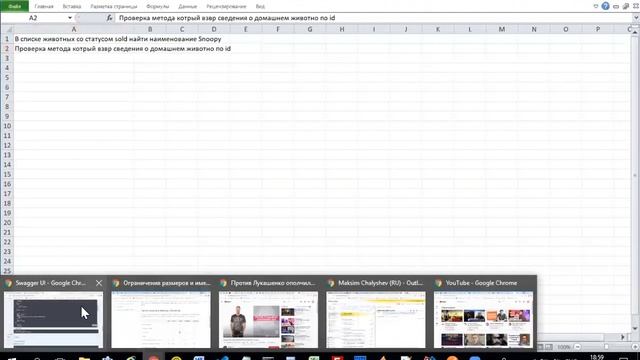Screen dimensions: 640x360
Task: Select row 2 header
Action: [x=7, y=49]
